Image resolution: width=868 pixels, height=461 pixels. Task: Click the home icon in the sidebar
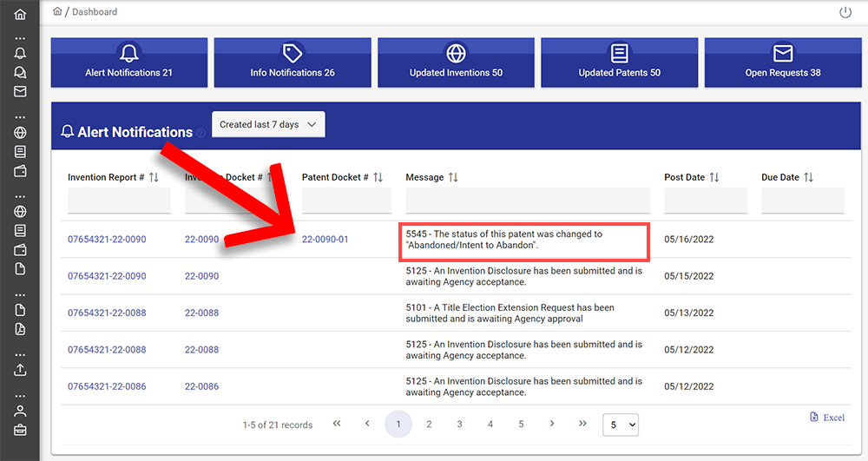[x=20, y=15]
